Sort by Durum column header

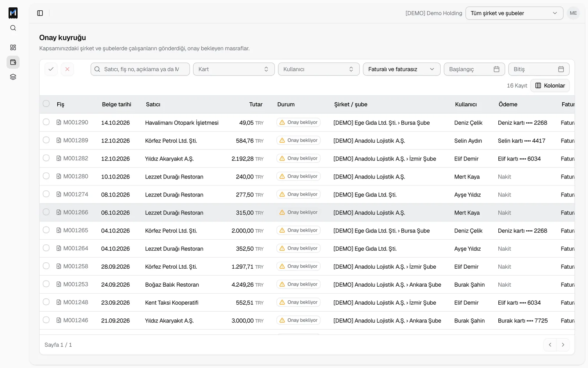coord(286,105)
